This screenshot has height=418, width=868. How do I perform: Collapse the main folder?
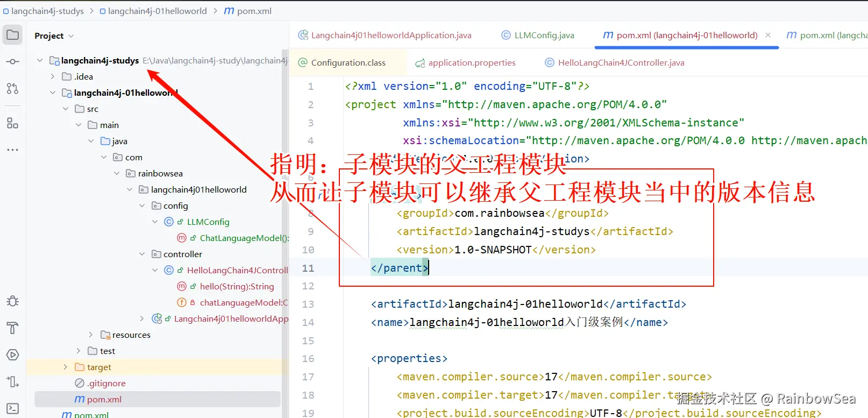coord(79,125)
